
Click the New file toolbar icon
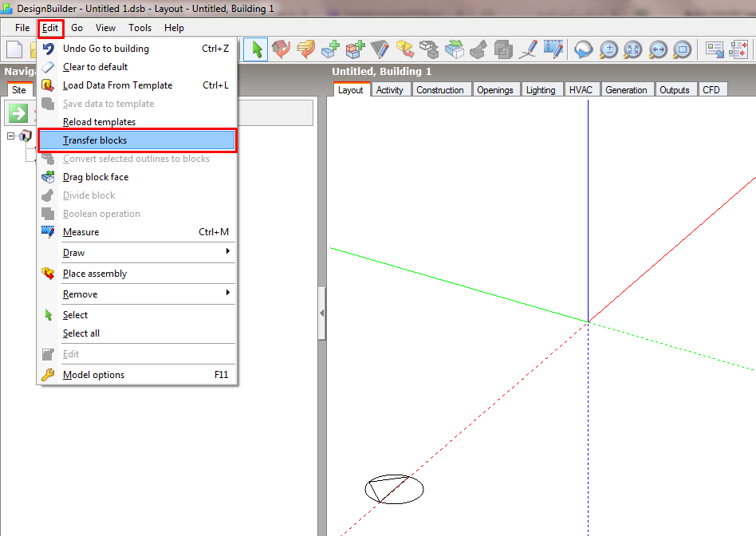click(14, 49)
